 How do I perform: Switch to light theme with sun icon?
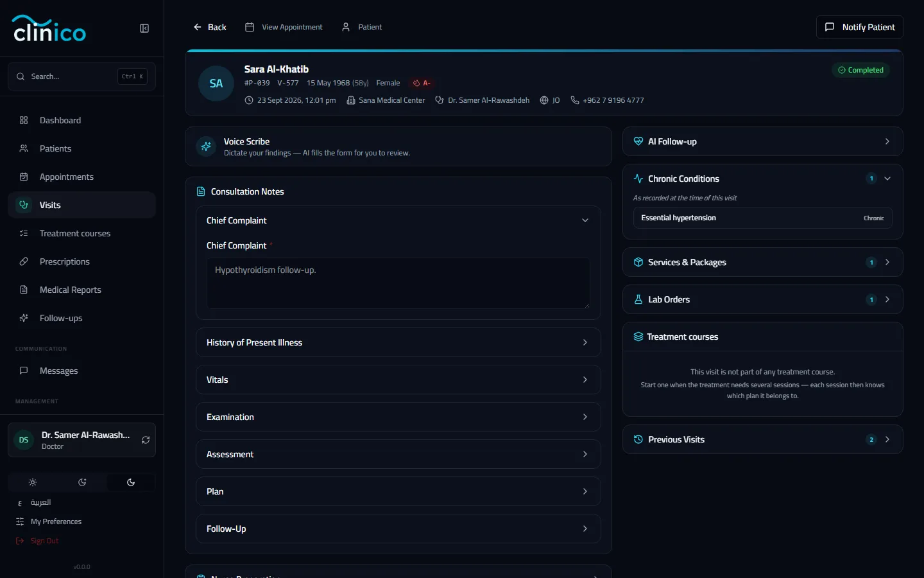tap(33, 482)
